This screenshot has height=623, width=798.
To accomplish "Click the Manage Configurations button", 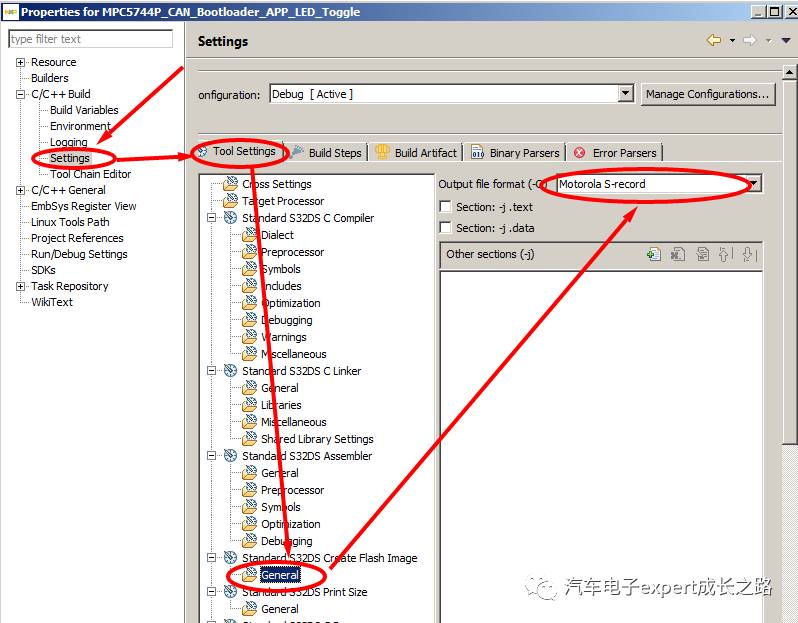I will [707, 94].
